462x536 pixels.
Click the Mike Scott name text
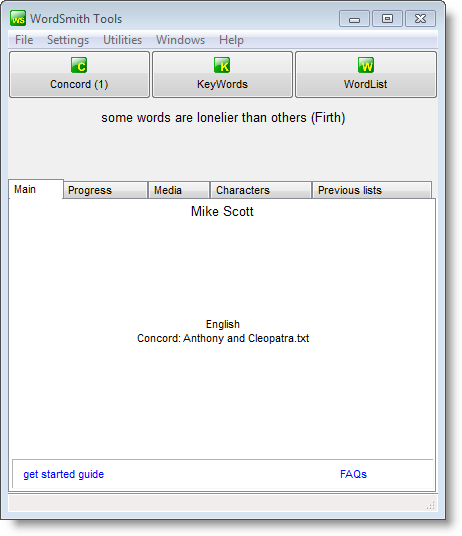tap(222, 211)
